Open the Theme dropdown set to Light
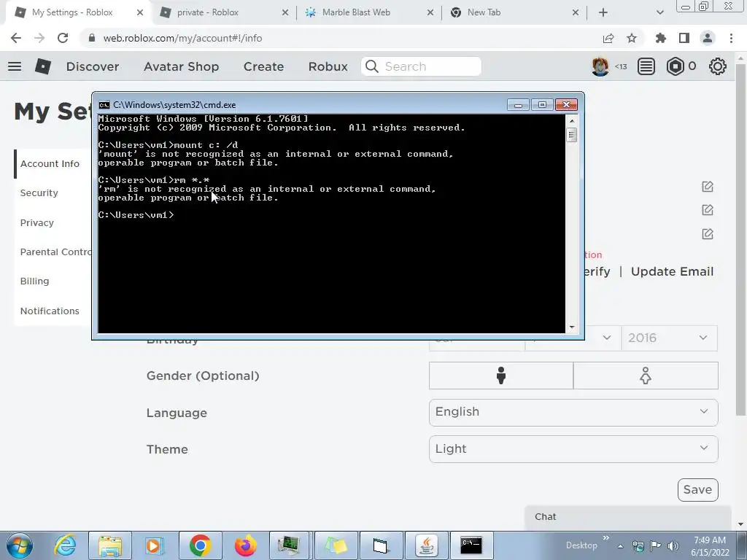The height and width of the screenshot is (560, 747). click(x=573, y=448)
